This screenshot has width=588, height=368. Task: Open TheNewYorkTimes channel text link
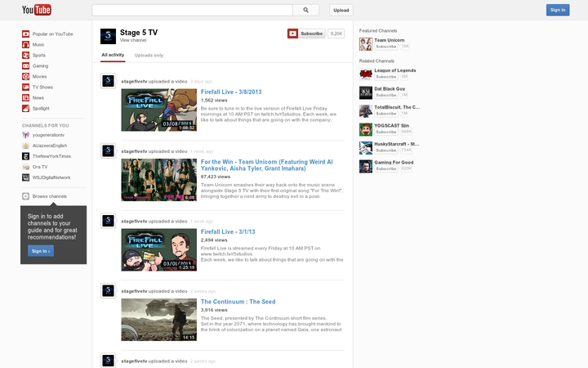coord(51,156)
